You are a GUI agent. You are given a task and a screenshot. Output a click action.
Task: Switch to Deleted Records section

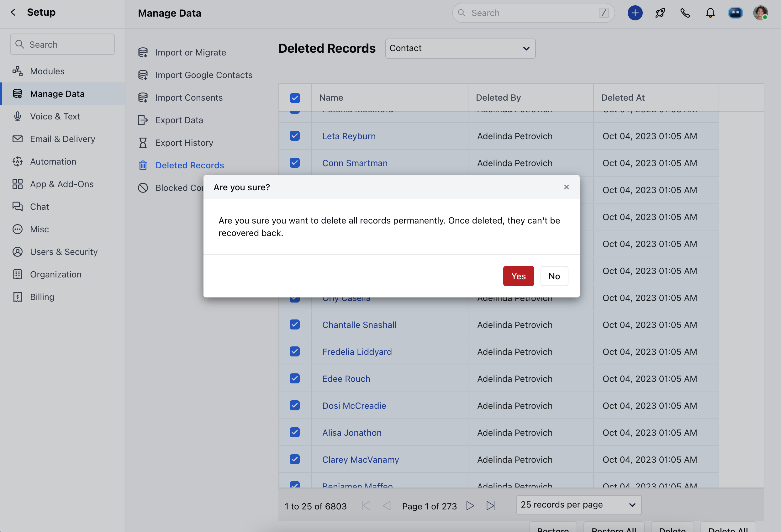[190, 165]
